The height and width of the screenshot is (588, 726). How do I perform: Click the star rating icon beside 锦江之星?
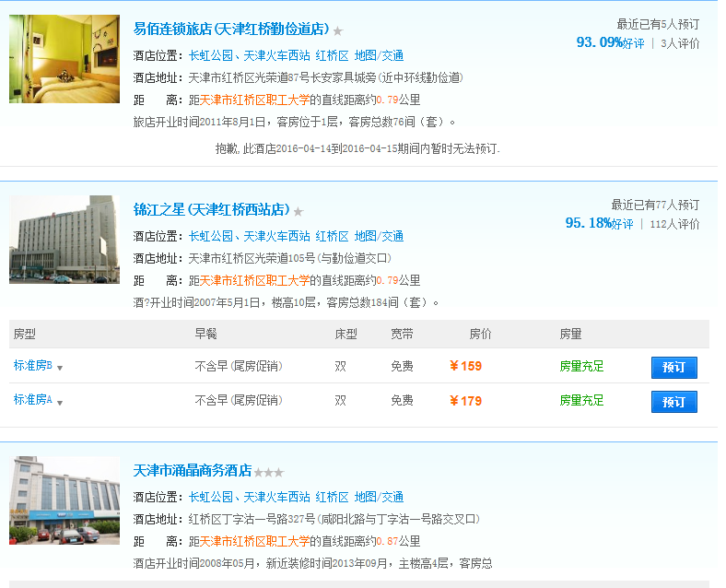click(299, 212)
